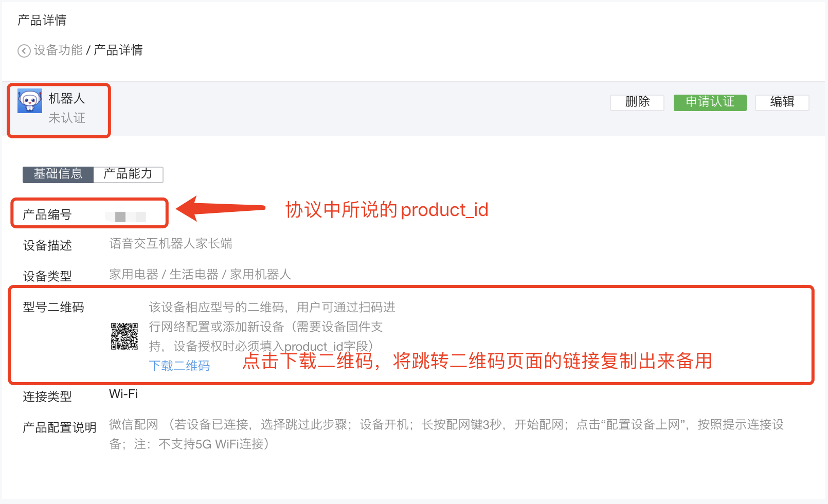Click the 语音交互机器人家长端 description text
The height and width of the screenshot is (504, 828).
171,244
